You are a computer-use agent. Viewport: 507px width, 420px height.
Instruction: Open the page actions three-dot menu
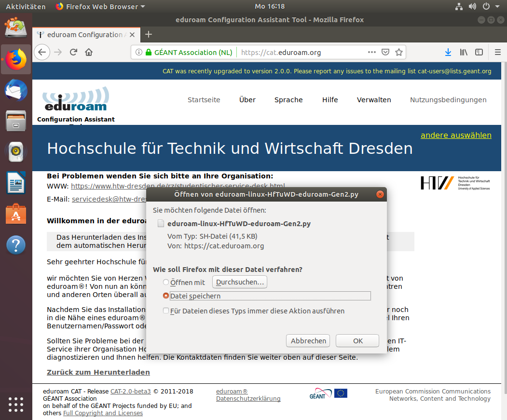pos(372,52)
